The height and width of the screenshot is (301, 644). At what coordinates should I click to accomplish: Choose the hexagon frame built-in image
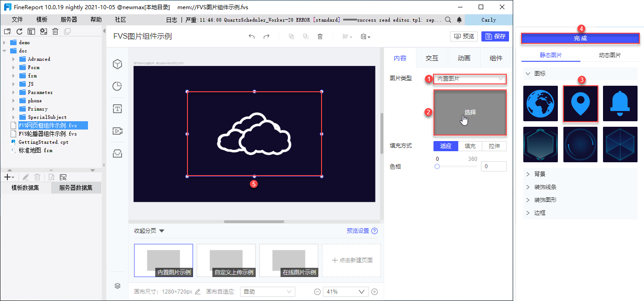coord(540,144)
